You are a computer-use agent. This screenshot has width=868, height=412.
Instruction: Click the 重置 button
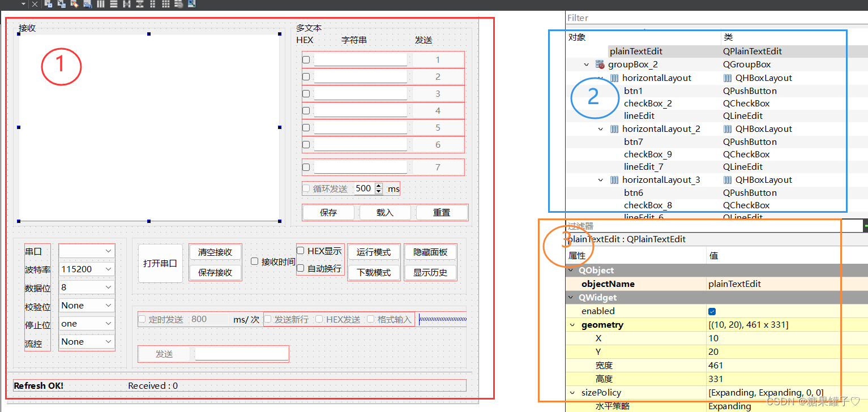pyautogui.click(x=442, y=212)
